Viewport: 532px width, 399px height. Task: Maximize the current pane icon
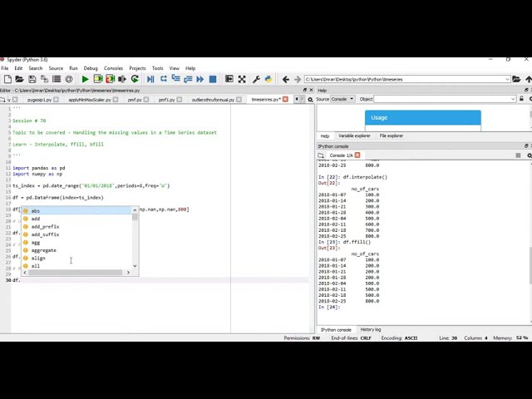[229, 79]
